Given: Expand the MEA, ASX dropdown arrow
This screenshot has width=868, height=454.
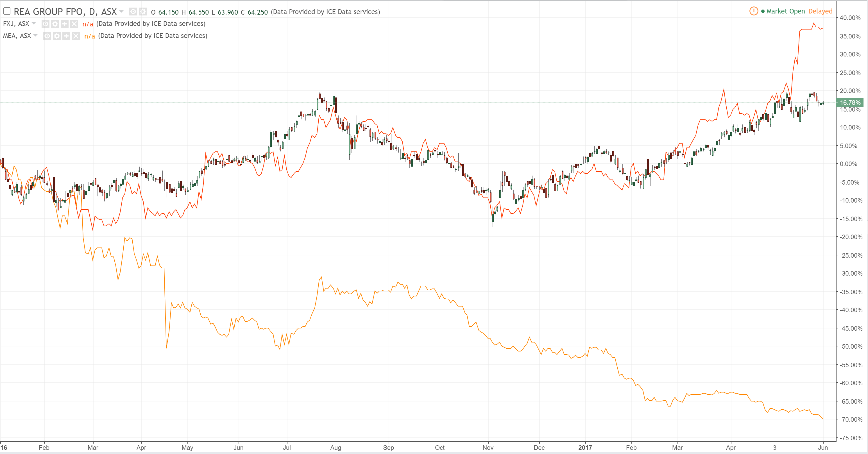Looking at the screenshot, I should (35, 36).
